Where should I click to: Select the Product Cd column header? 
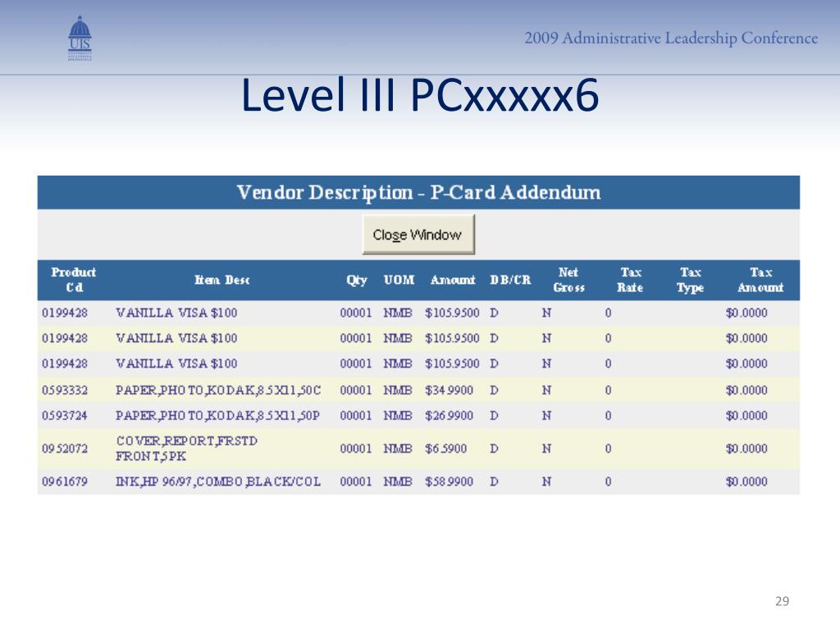click(73, 280)
